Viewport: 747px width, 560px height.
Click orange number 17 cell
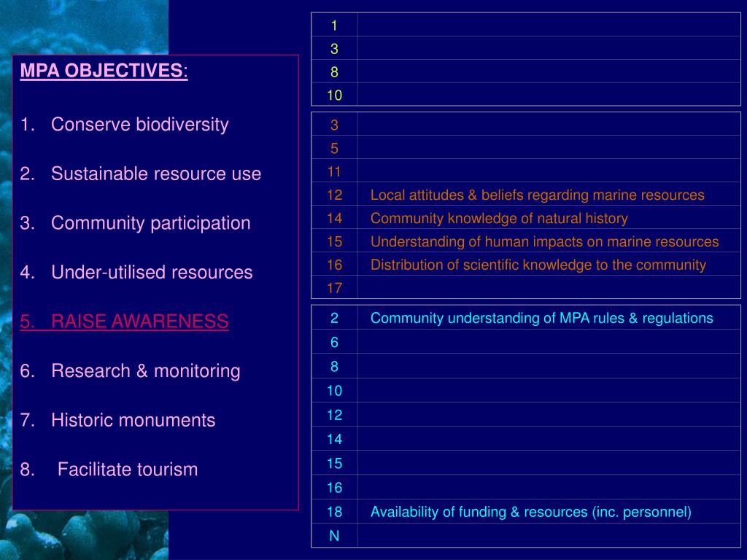334,288
